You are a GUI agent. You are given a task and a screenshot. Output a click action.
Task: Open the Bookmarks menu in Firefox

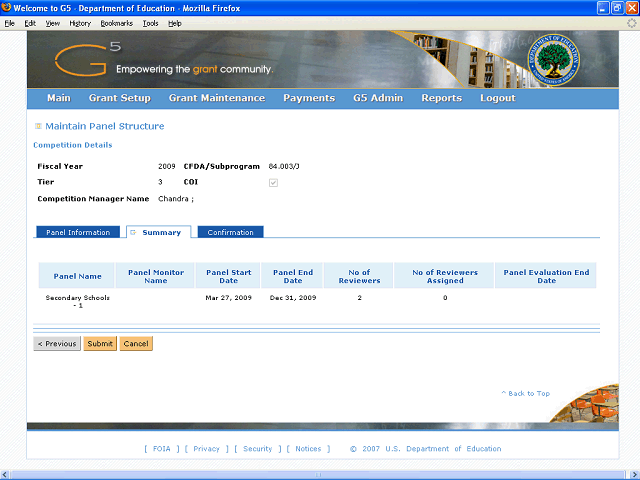click(116, 22)
